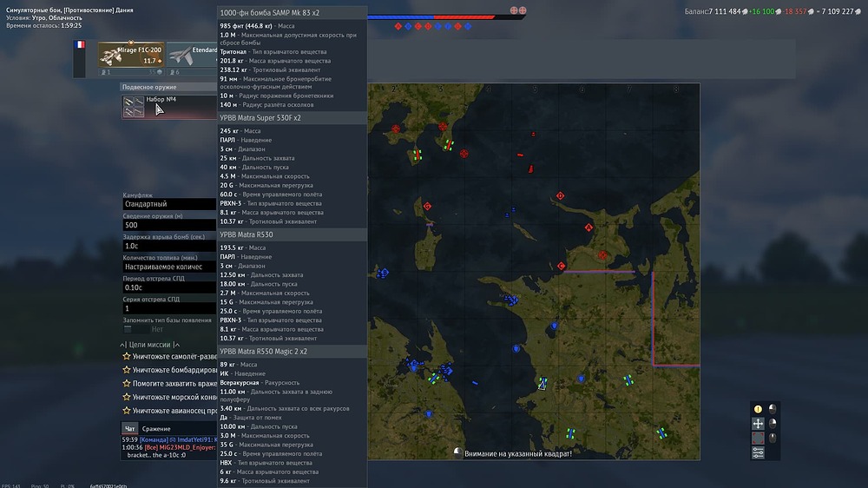Toggle the 'Запомнить тип базы появления' checkbox
Image resolution: width=868 pixels, height=488 pixels.
coord(128,329)
